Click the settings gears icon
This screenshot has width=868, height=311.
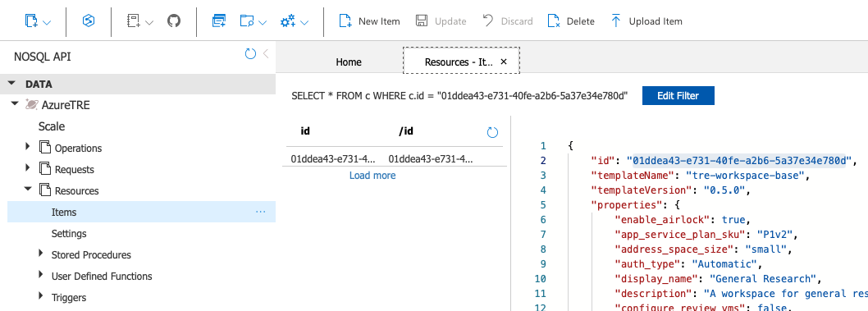point(288,21)
